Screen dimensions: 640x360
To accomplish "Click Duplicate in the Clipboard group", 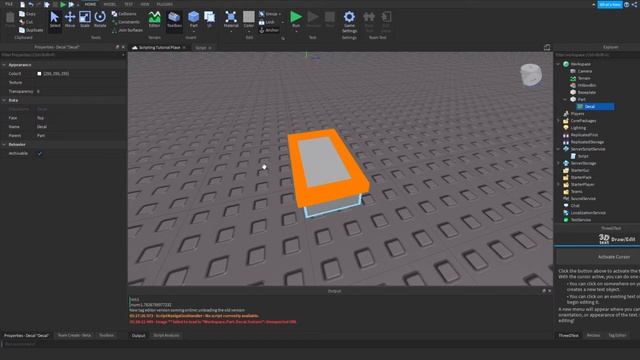I will [x=31, y=30].
